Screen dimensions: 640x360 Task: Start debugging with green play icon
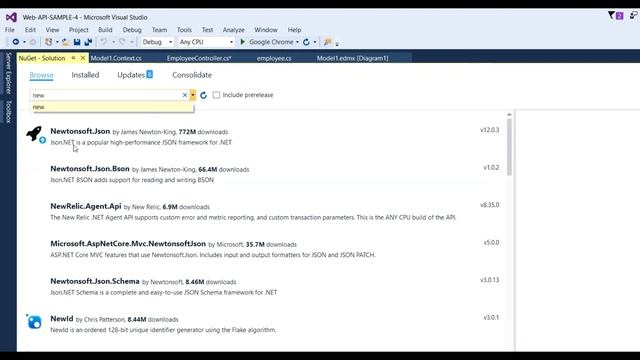243,42
